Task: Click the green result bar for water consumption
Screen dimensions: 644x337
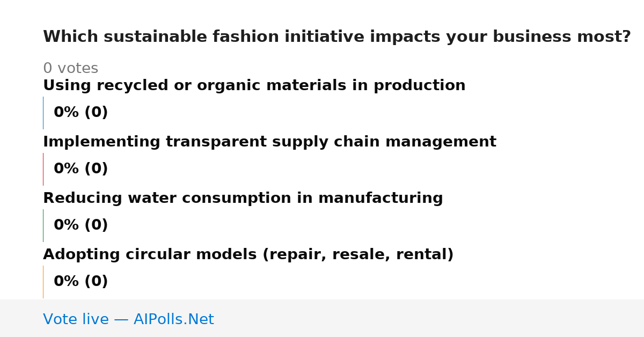Action: click(43, 225)
